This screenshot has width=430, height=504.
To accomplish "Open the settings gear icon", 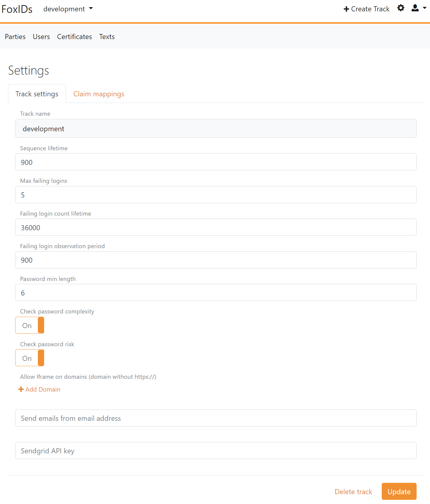I will click(400, 8).
